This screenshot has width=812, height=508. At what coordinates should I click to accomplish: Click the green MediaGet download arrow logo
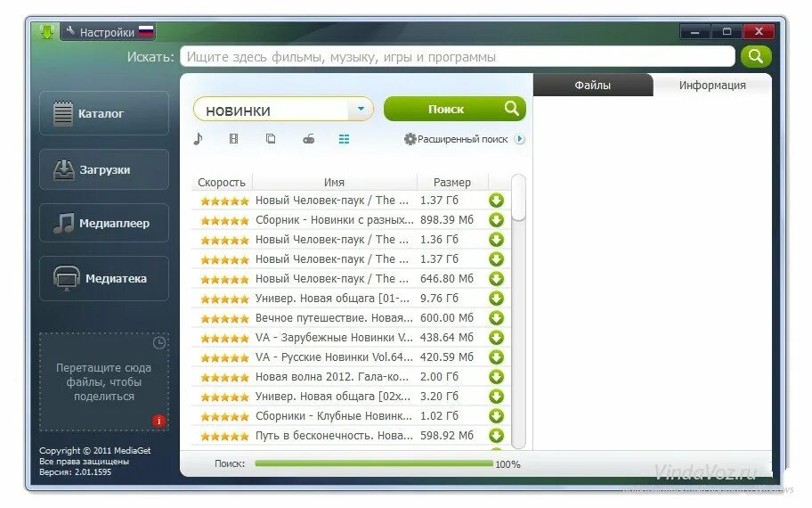[x=46, y=31]
